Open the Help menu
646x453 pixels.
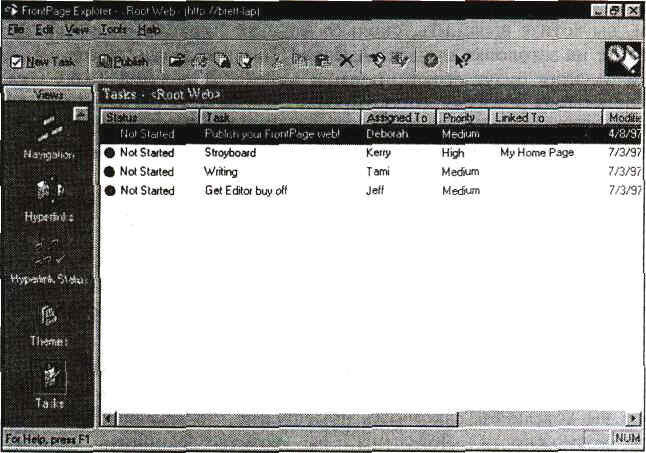tap(148, 30)
